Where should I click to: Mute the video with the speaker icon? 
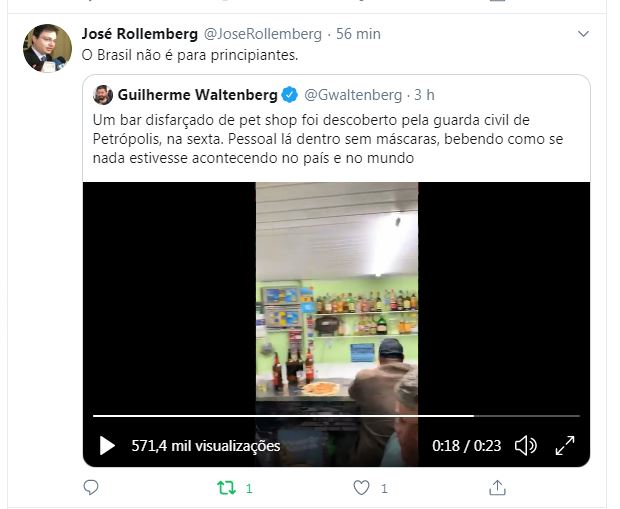[x=526, y=446]
